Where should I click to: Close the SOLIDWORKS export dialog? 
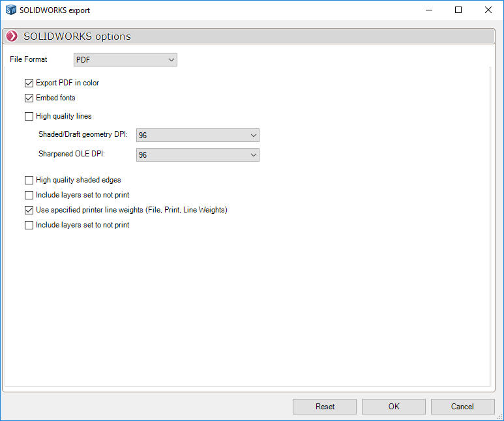tap(488, 10)
